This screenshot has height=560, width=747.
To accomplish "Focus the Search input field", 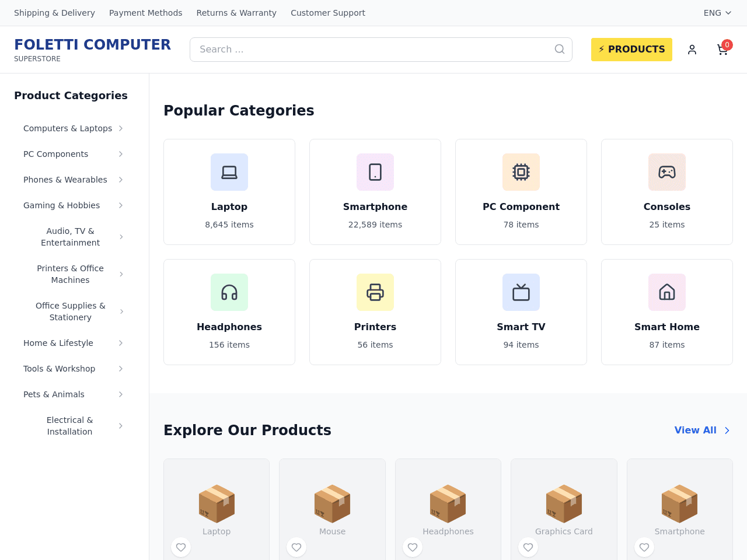I will click(381, 50).
